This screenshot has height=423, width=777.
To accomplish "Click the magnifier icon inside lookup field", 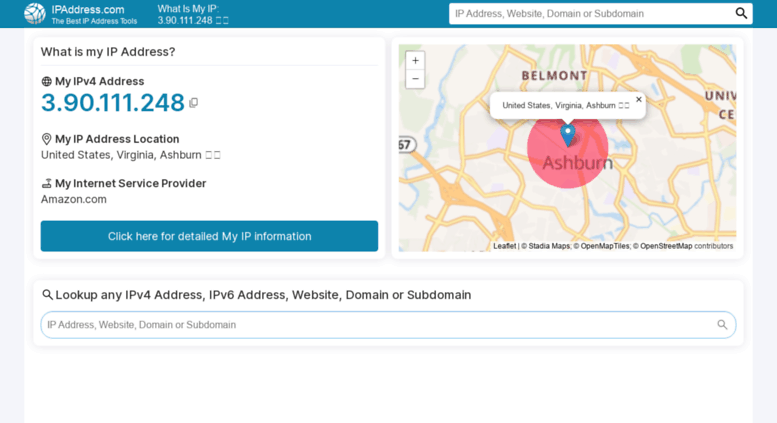I will click(722, 325).
